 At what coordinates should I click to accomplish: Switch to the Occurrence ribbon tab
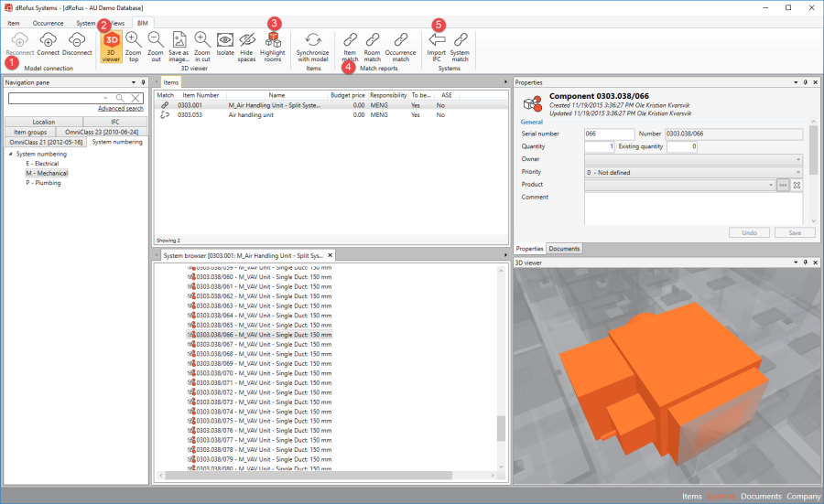[48, 22]
